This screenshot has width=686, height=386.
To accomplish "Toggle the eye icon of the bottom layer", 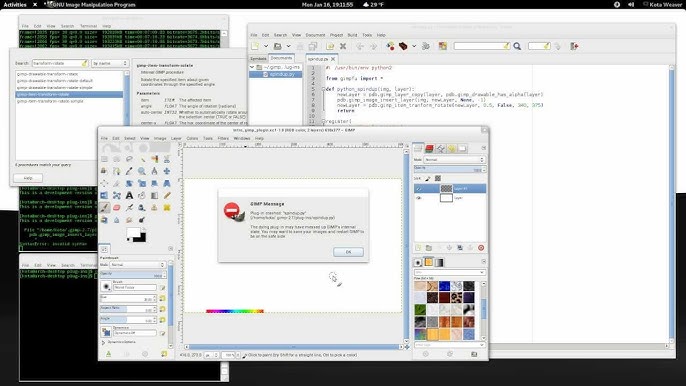I will (x=419, y=198).
